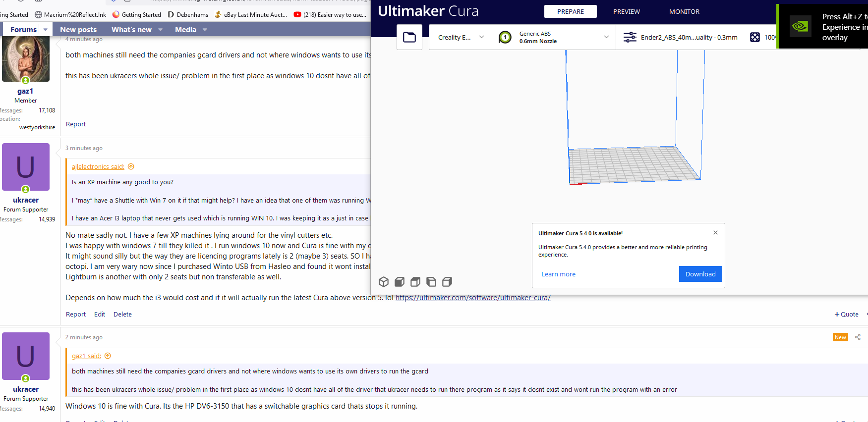Click the ultimaker.com software link in post
Viewport: 868px width, 422px height.
473,298
